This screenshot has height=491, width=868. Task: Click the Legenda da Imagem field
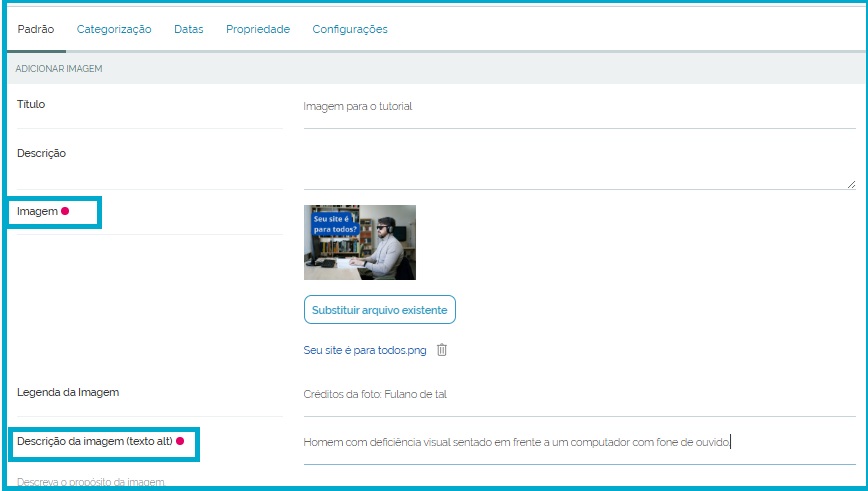(x=580, y=395)
